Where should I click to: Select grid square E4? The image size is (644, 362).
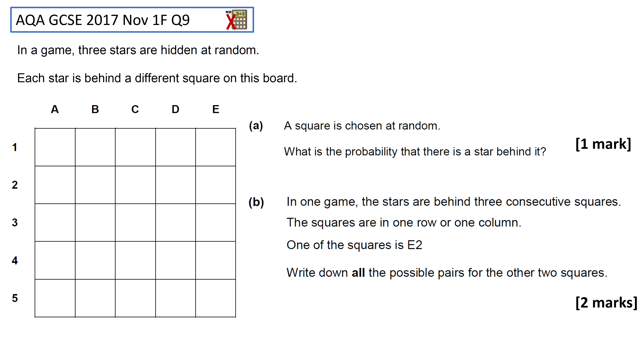click(216, 260)
